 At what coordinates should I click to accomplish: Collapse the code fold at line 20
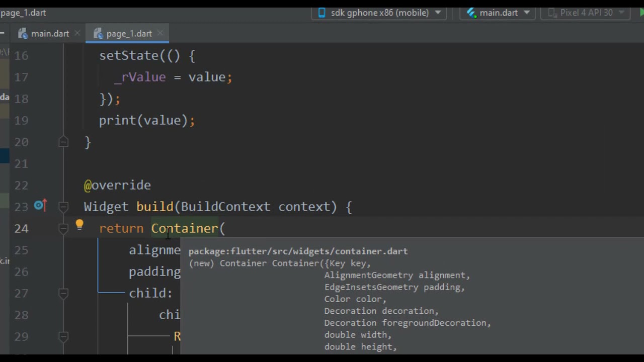[63, 142]
